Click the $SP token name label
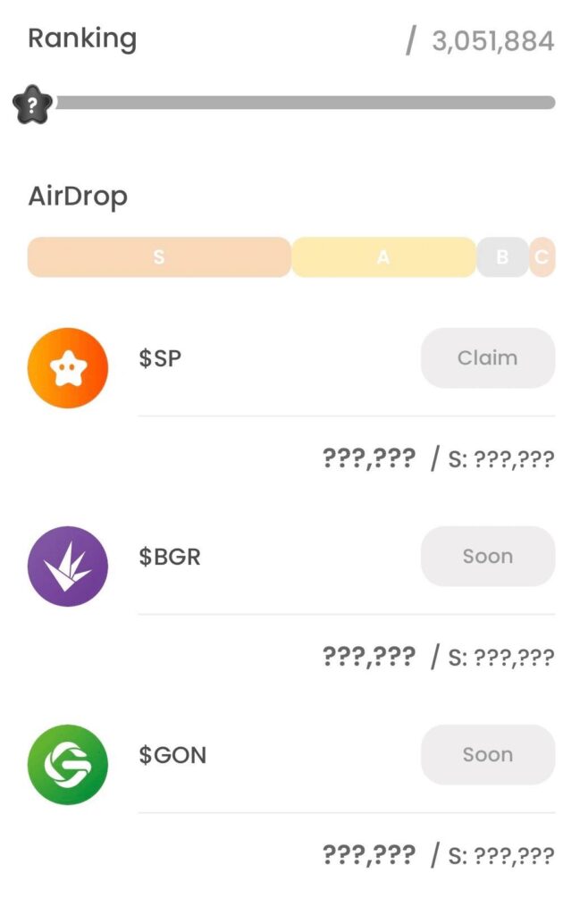The width and height of the screenshot is (588, 915). coord(160,357)
